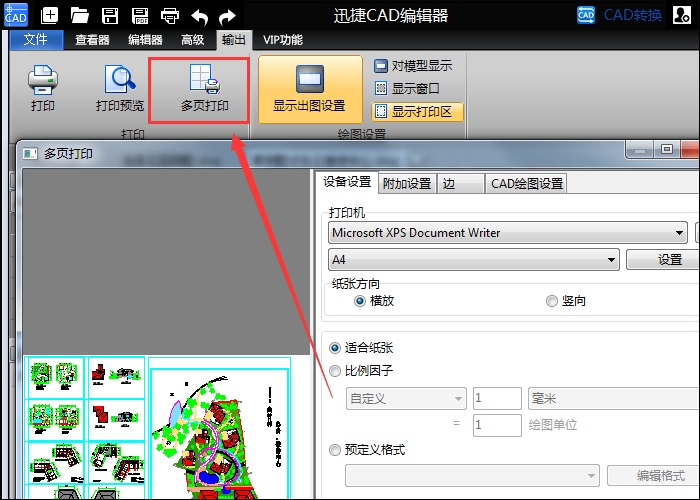
Task: Select the 输出 ribbon tab
Action: [x=234, y=40]
